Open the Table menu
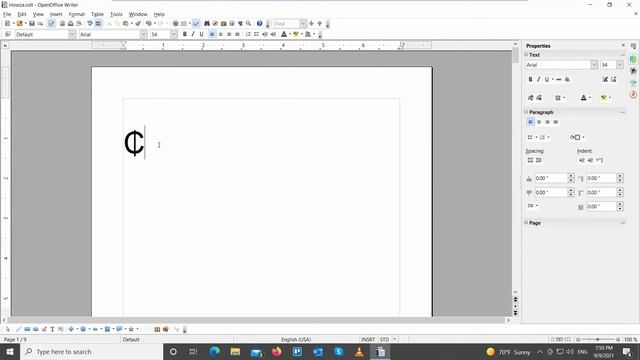 97,14
